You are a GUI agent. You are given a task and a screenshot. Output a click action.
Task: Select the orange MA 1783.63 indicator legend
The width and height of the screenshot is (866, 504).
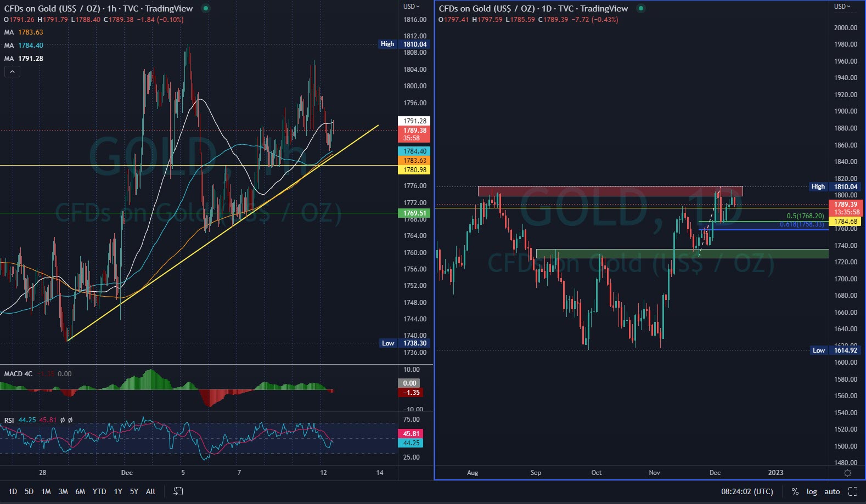[x=24, y=32]
